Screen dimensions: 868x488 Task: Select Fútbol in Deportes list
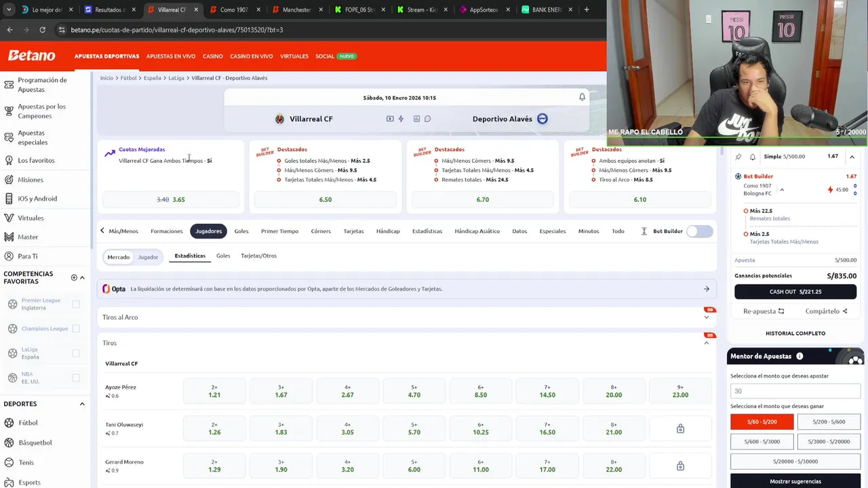[28, 423]
